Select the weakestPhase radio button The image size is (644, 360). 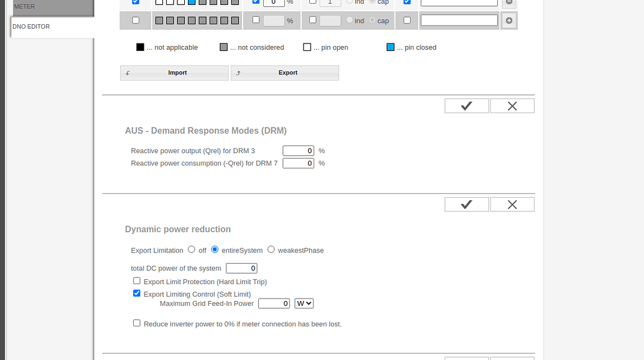(x=271, y=249)
